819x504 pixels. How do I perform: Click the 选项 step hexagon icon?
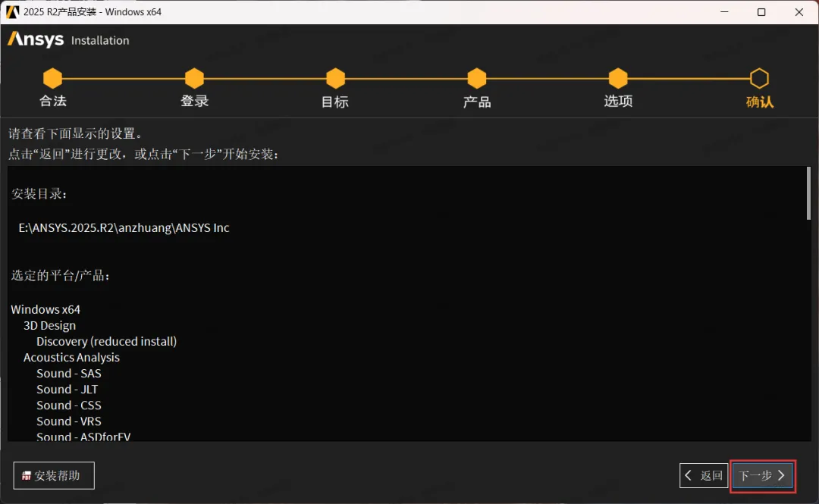tap(618, 78)
